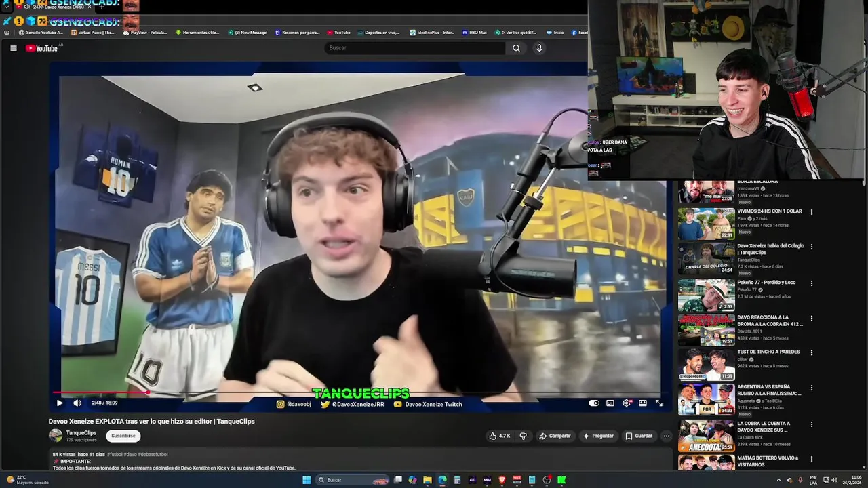Open options menu for 'Pekeño 77 - Perdido y Loco'

point(812,283)
